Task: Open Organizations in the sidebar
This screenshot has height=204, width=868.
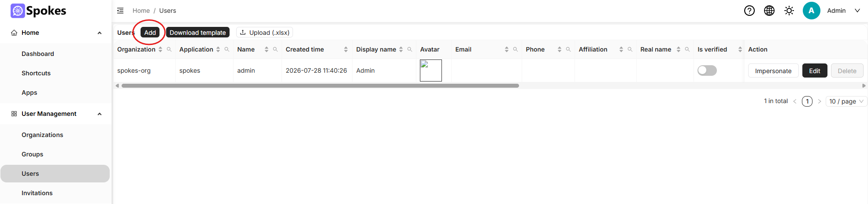Action: point(42,135)
